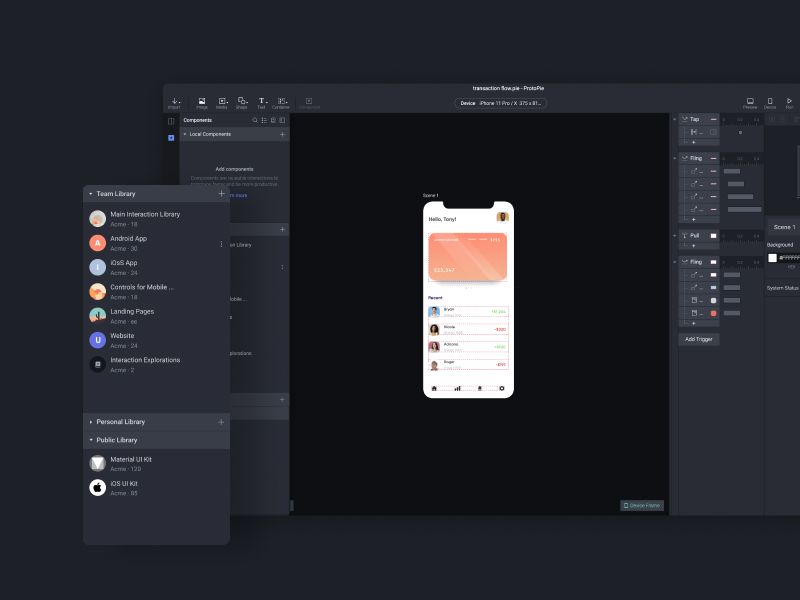Screen dimensions: 800x600
Task: Open Interaction Explorations library
Action: [156, 364]
